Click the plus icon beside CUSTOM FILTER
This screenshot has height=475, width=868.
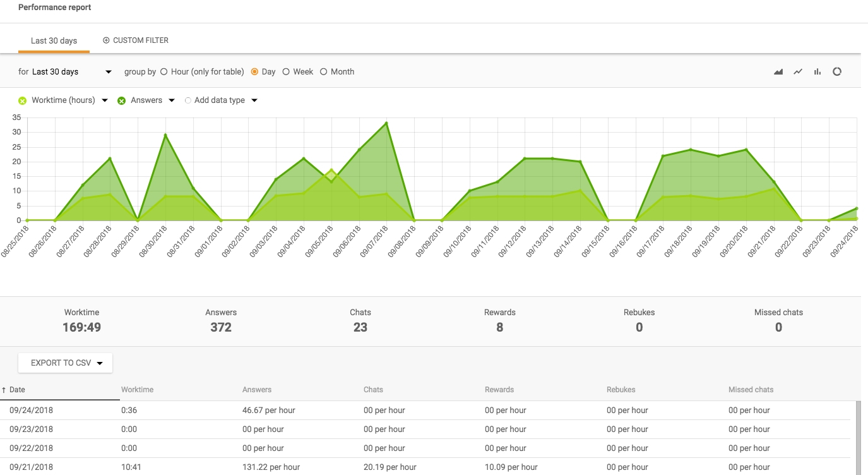point(106,40)
